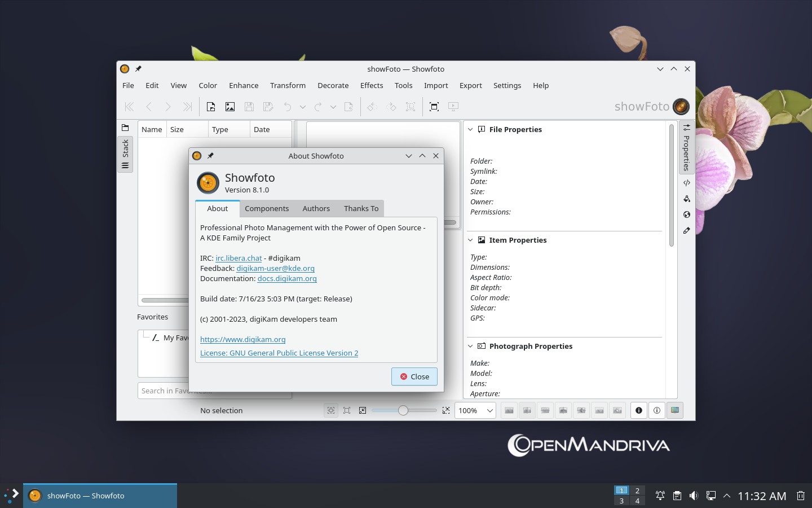Open the redo history dropdown arrow
The width and height of the screenshot is (812, 508).
(x=333, y=107)
